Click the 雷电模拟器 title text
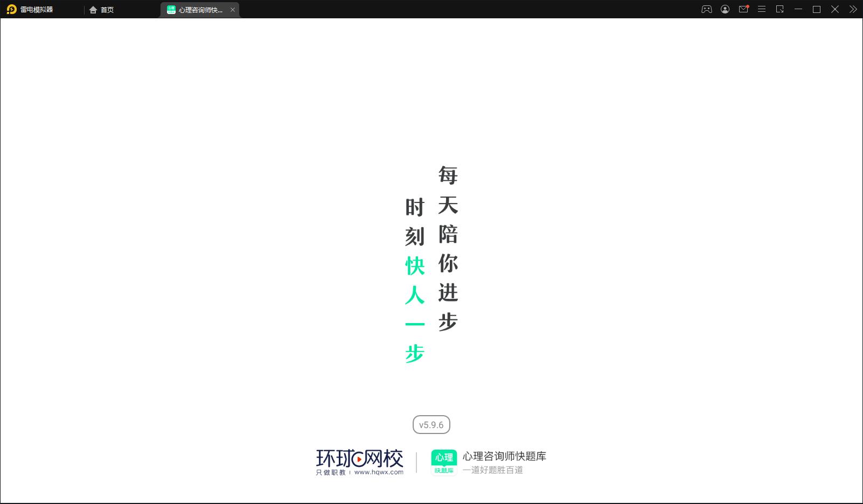 tap(38, 9)
